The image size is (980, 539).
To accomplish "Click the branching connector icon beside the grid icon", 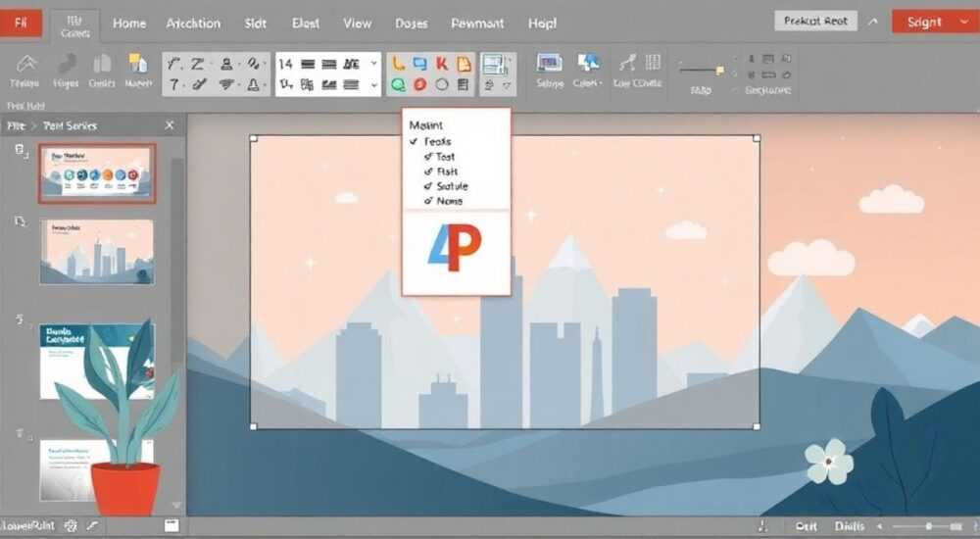I will [627, 63].
